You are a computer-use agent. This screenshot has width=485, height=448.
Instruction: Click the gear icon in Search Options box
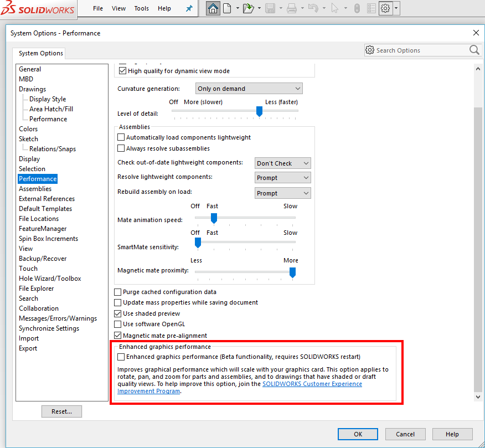click(370, 50)
